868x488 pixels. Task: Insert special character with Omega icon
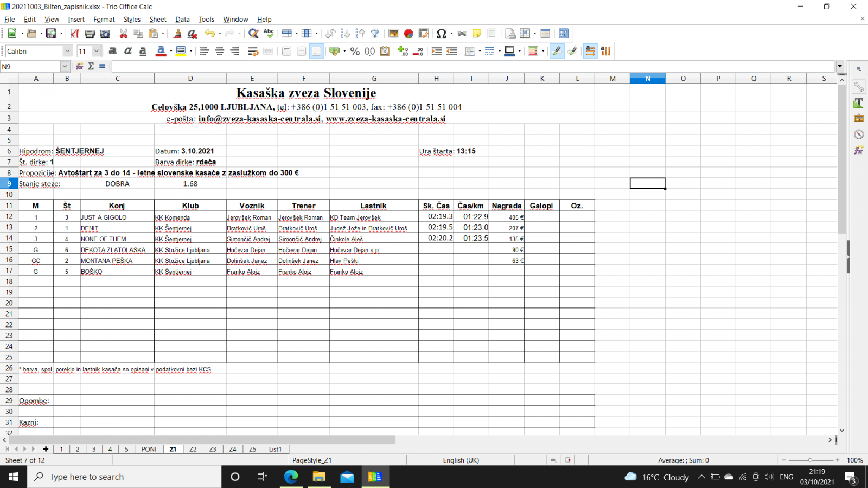pyautogui.click(x=441, y=34)
